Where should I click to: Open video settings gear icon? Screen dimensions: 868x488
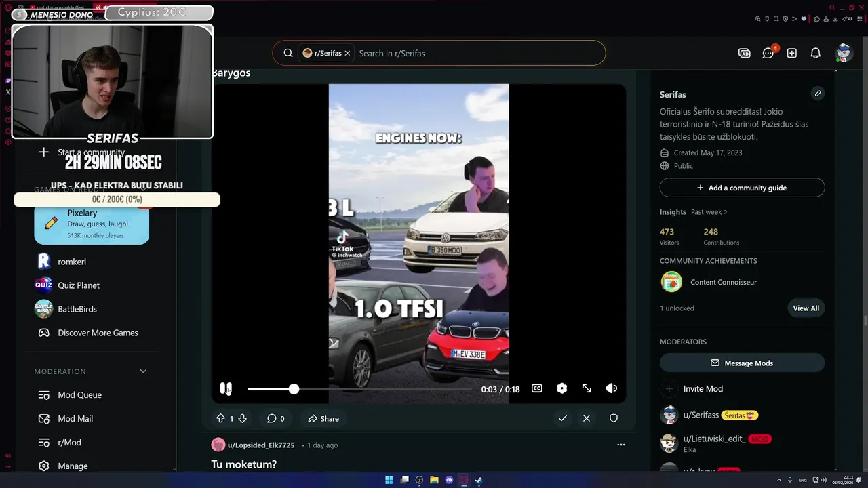pos(561,388)
